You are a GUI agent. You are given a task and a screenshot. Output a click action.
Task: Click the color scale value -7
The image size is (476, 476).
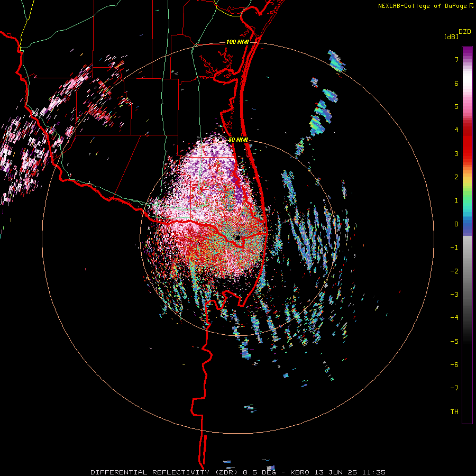click(x=454, y=388)
